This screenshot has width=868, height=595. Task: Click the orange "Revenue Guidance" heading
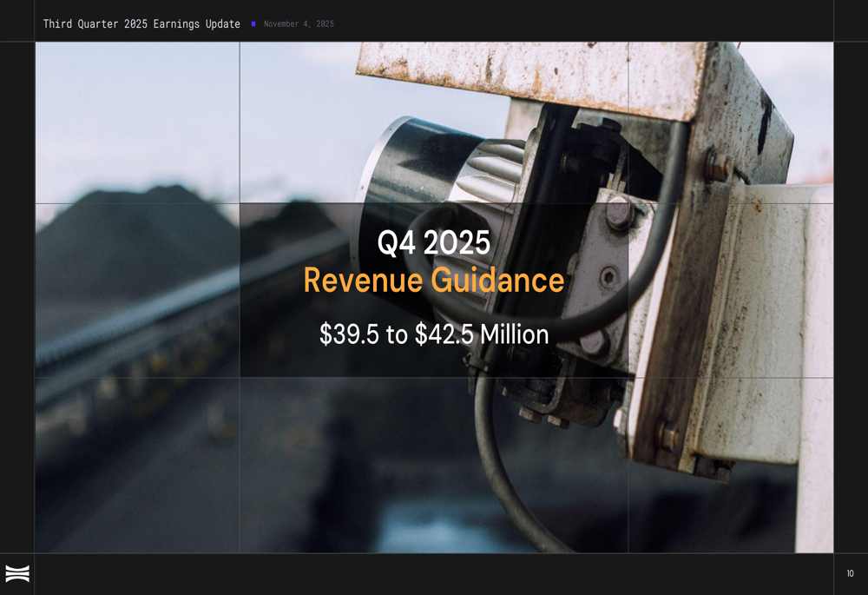(434, 280)
